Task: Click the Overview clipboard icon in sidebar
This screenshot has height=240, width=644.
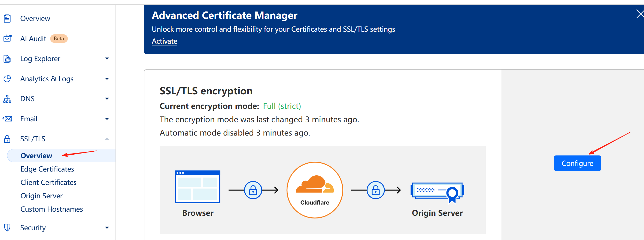Action: (7, 19)
